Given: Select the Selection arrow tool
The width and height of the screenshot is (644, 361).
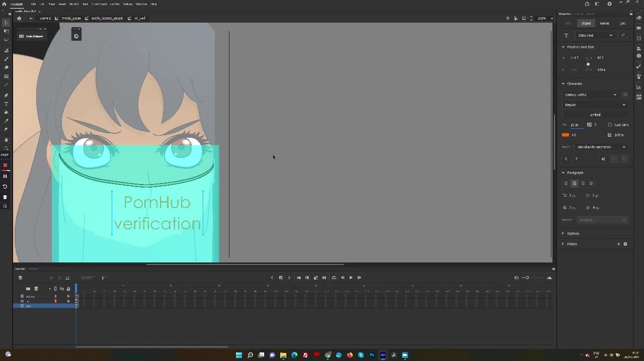Looking at the screenshot, I should coord(7,23).
